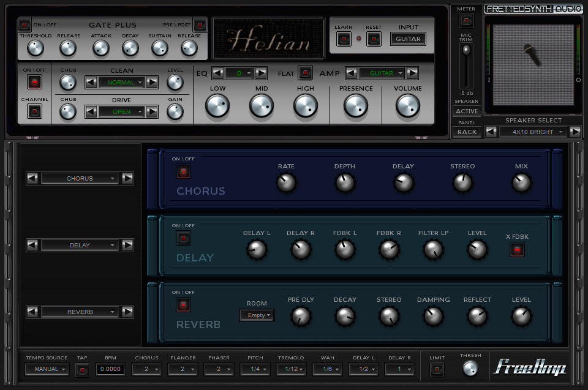Click previous arrow beside REVERB slot
Screen dimensions: 588x390
[32, 312]
